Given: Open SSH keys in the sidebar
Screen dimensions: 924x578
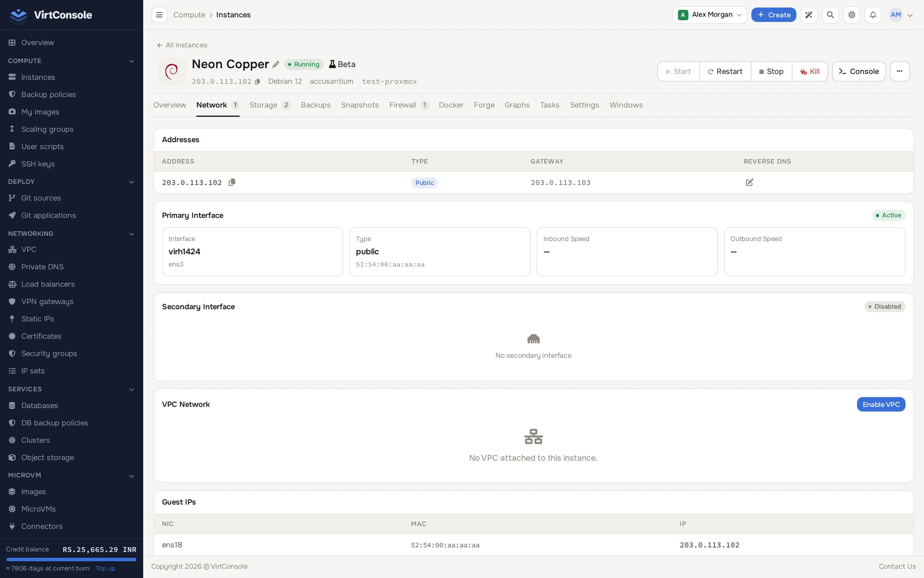Looking at the screenshot, I should [x=38, y=164].
